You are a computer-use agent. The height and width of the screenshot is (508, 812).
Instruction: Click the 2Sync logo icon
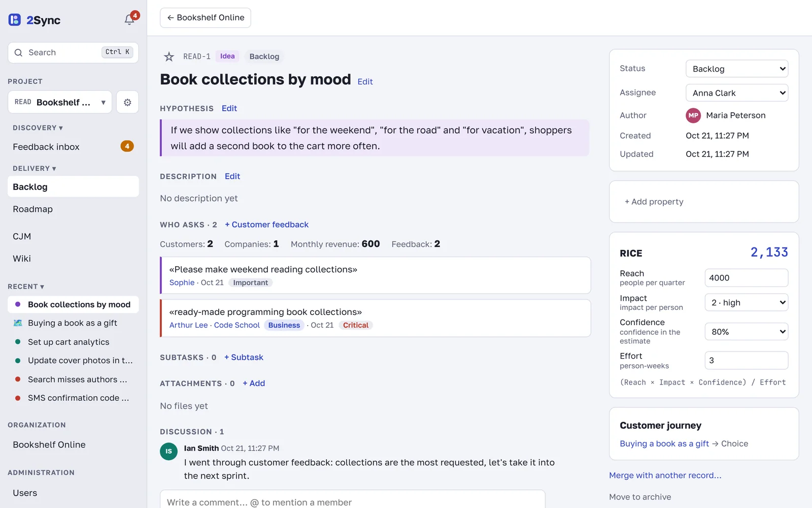(x=15, y=20)
